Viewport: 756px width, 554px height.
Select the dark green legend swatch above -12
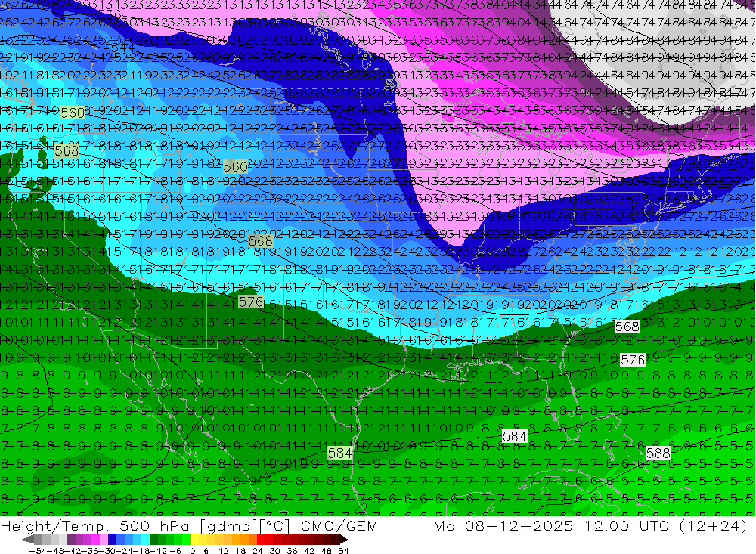(x=153, y=539)
